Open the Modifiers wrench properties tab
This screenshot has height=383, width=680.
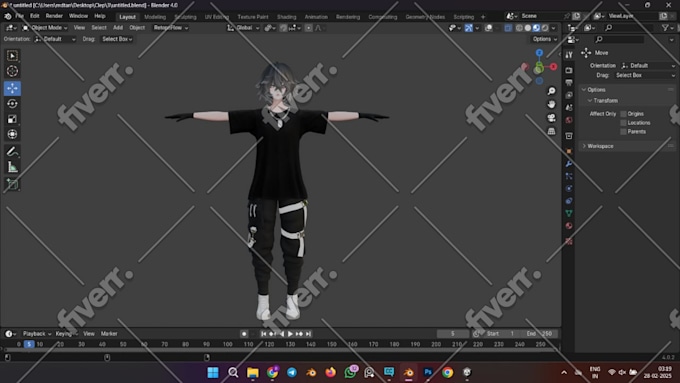[569, 164]
